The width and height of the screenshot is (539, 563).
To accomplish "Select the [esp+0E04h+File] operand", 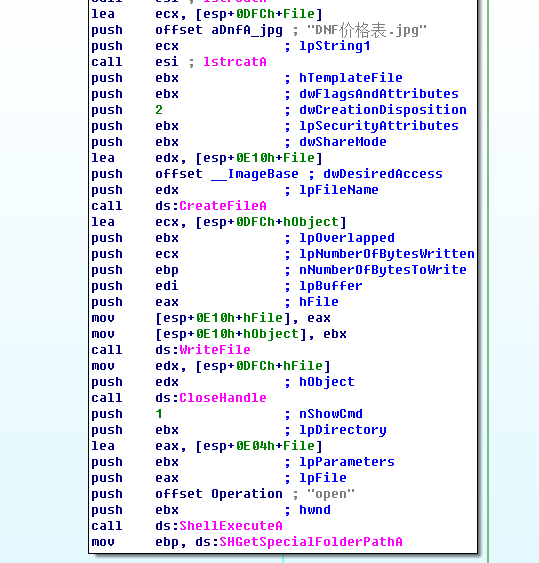I will pos(259,446).
